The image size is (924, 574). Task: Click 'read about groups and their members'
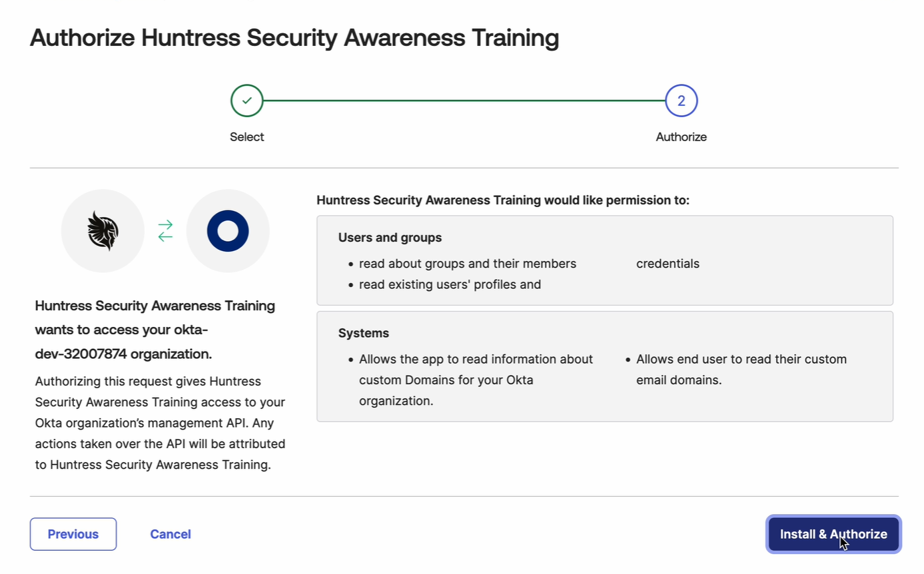pos(468,264)
